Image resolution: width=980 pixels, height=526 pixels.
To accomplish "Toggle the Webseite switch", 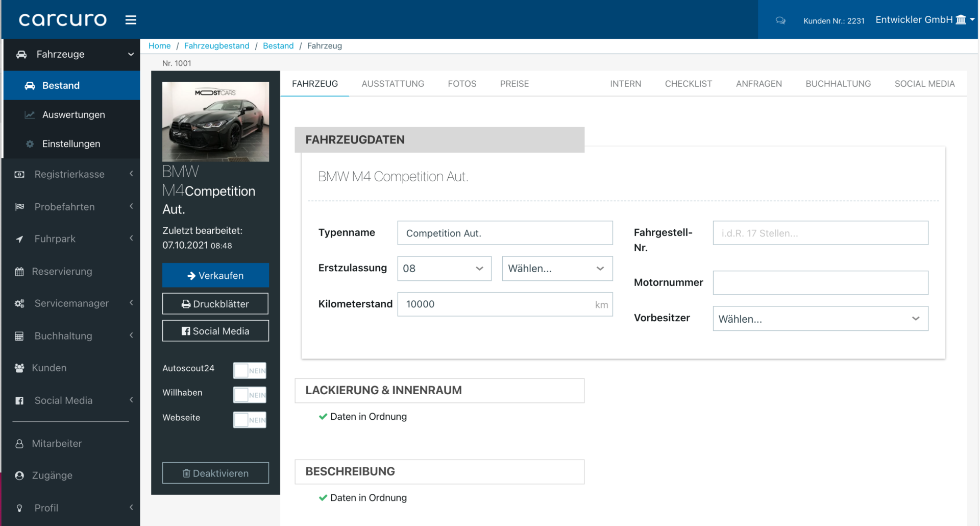I will [x=250, y=420].
